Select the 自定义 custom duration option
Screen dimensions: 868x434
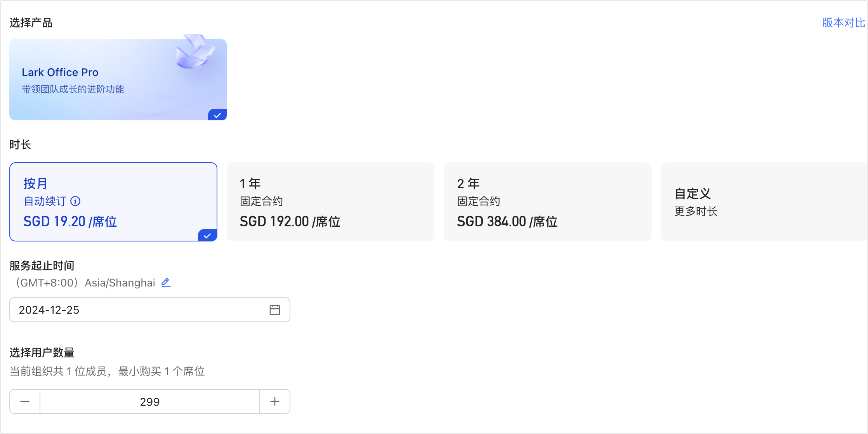pyautogui.click(x=764, y=202)
